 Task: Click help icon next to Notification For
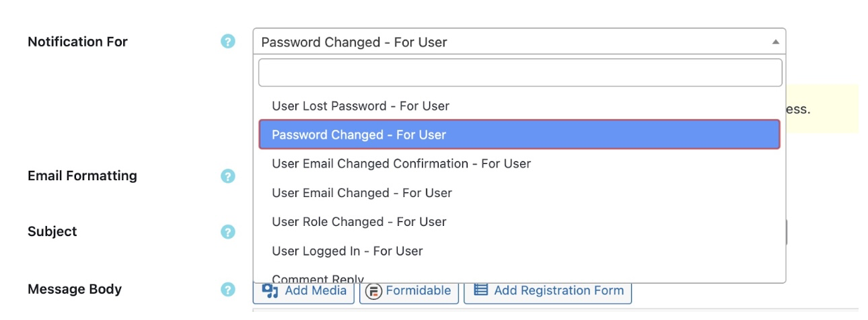[x=228, y=42]
